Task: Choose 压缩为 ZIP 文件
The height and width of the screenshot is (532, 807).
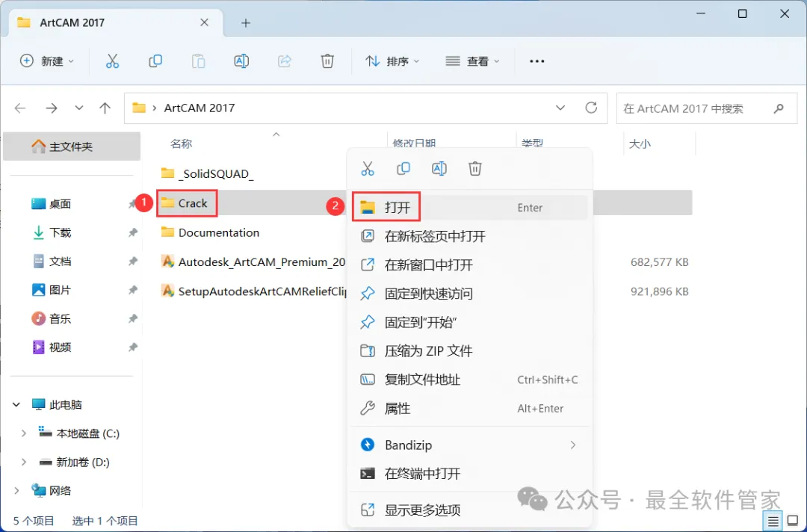Action: 470,351
